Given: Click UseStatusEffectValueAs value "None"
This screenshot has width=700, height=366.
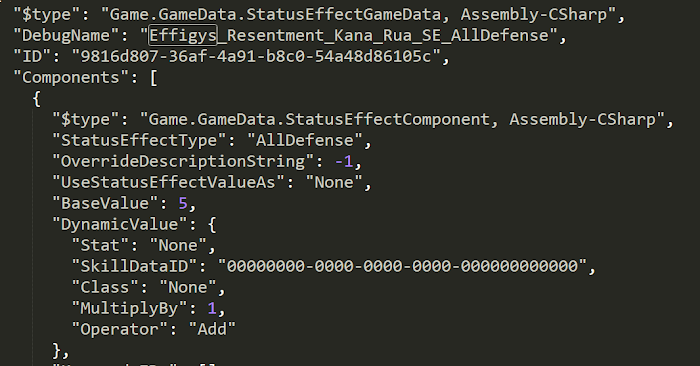Looking at the screenshot, I should (x=334, y=182).
